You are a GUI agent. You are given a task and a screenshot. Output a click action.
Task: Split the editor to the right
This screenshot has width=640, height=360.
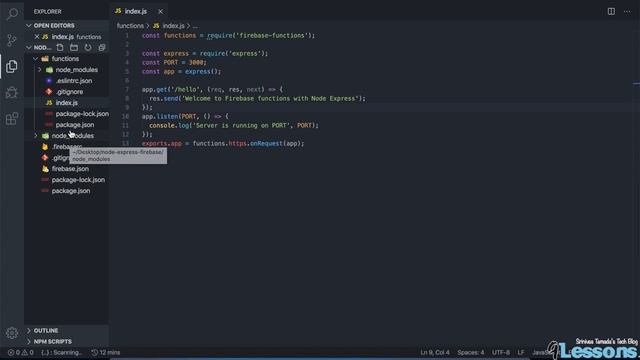click(x=611, y=11)
